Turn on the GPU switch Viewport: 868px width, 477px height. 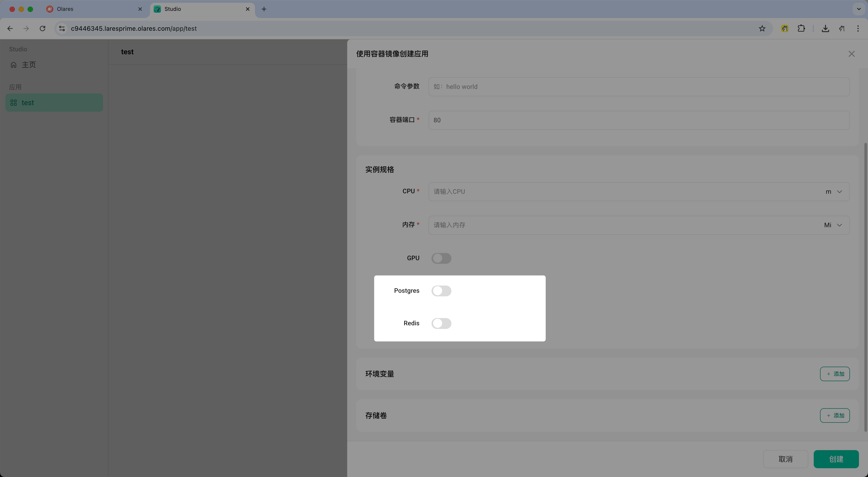point(441,258)
